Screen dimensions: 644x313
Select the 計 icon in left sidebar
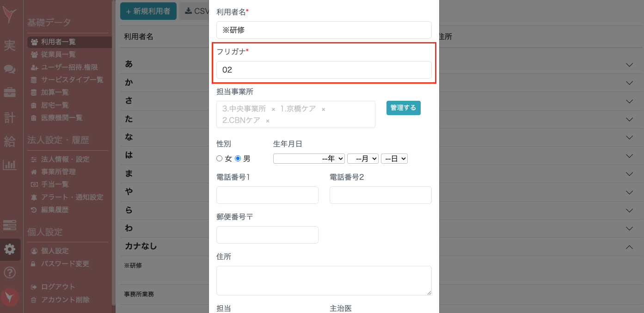10,117
